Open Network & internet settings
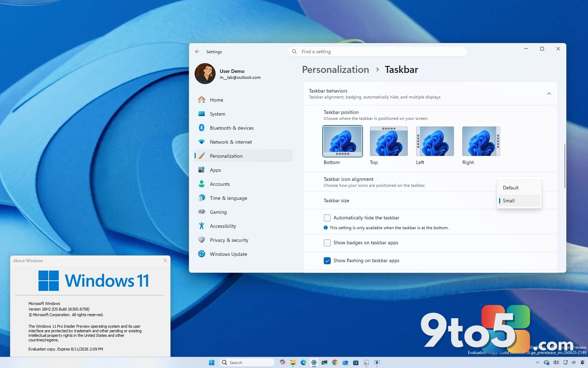Screen dimensions: 588x368 [243, 142]
